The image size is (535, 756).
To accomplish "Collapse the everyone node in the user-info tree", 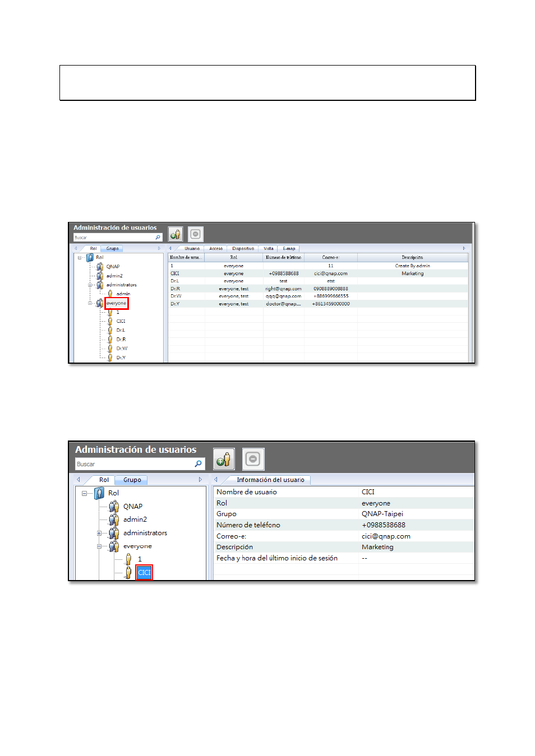I will 99,546.
